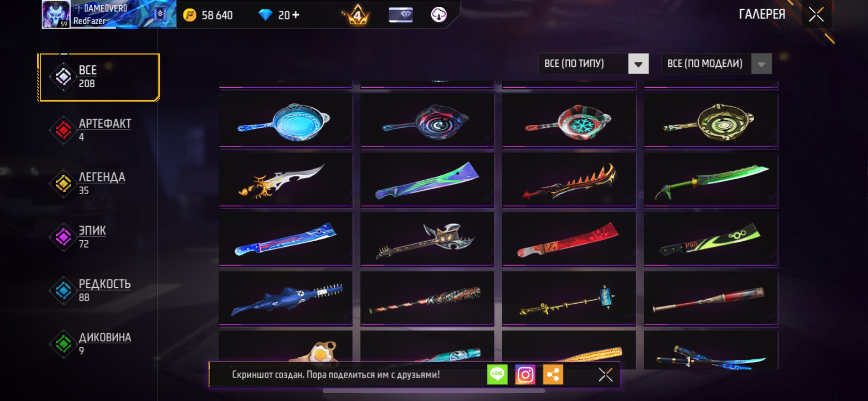Open the RedFazer player profile avatar

pyautogui.click(x=56, y=15)
